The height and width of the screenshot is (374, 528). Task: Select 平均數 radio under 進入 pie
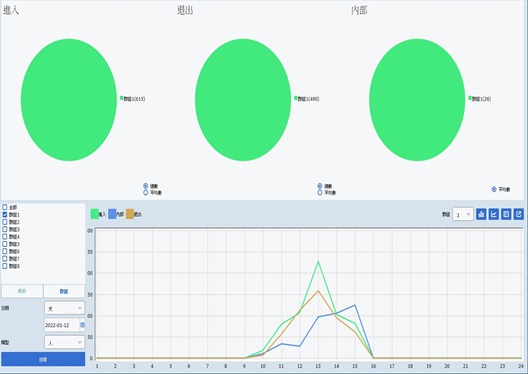point(145,193)
